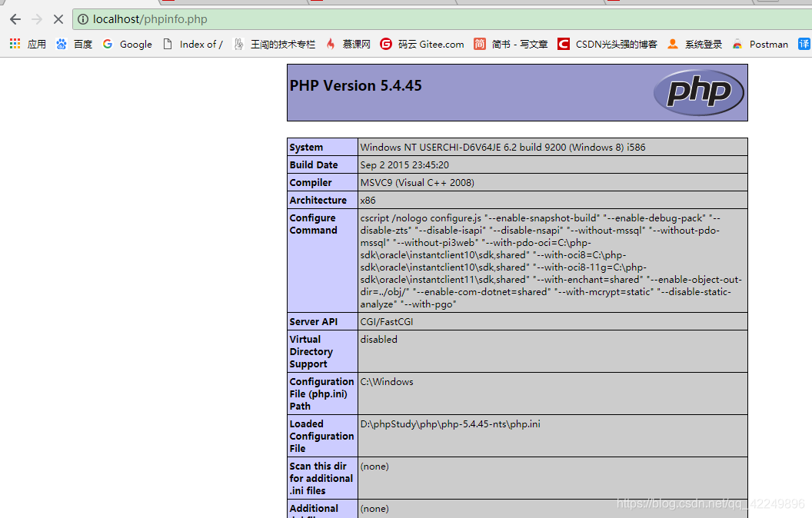This screenshot has width=812, height=518.
Task: Select the Build Date label
Action: coord(314,164)
